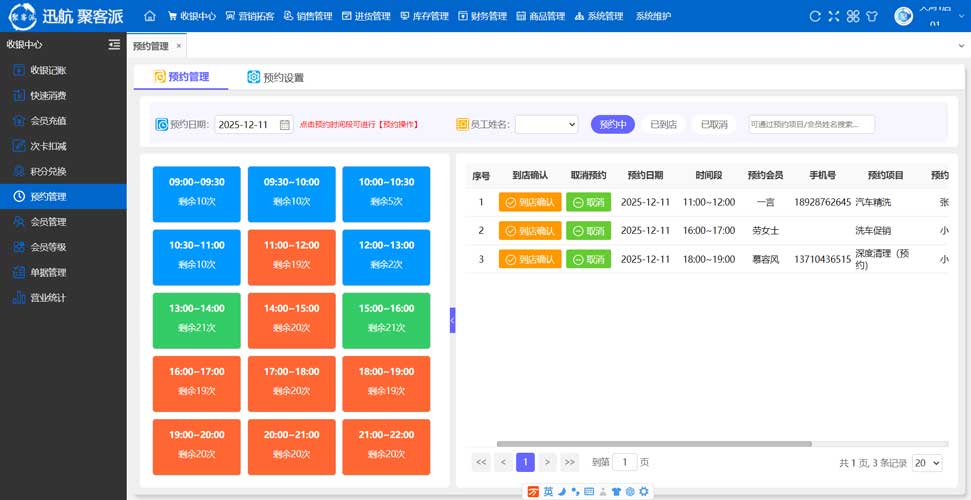Select 预约管理 in the sidebar

coord(63,196)
